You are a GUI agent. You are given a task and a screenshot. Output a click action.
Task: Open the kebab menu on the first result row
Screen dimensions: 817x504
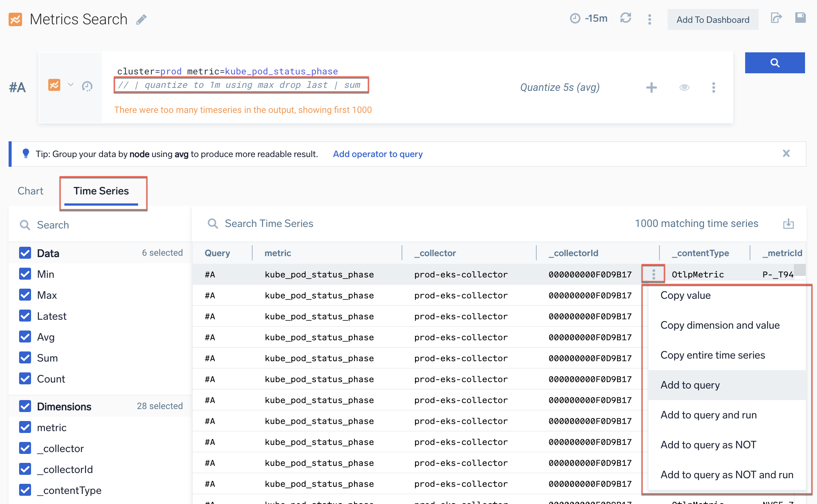pos(653,274)
